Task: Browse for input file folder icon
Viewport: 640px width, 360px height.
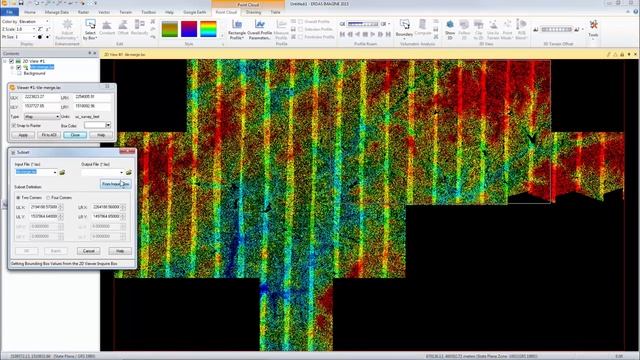Action: [x=62, y=172]
